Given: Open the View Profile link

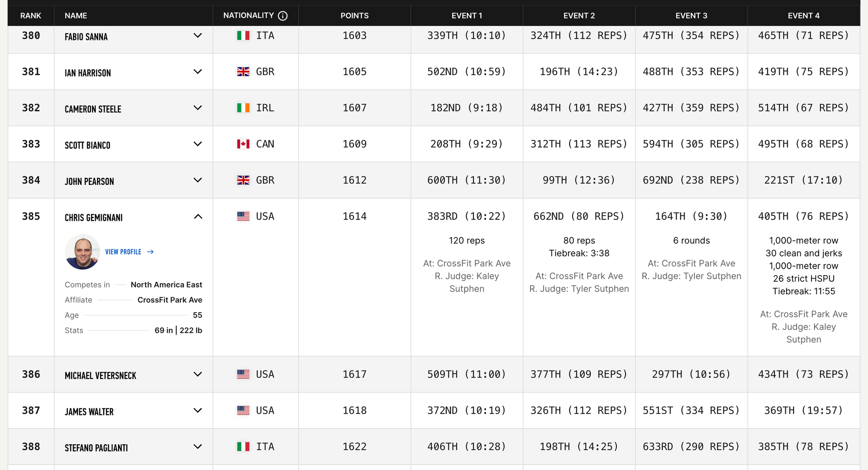Looking at the screenshot, I should click(123, 252).
